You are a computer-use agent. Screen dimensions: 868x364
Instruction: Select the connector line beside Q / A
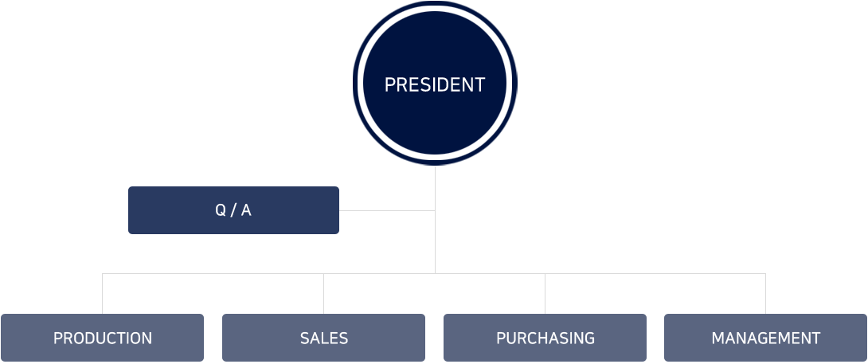coord(387,210)
